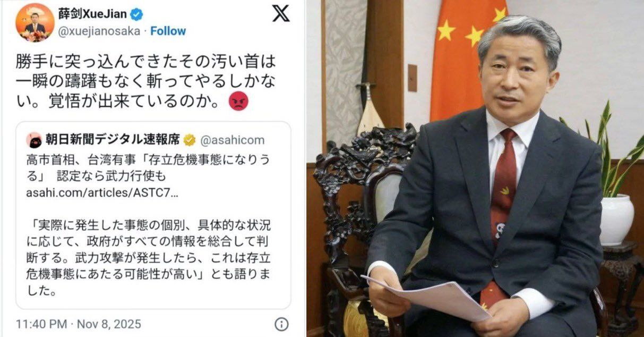This screenshot has height=337, width=644.
Task: Click the angry red face emoji
Action: pos(238,102)
